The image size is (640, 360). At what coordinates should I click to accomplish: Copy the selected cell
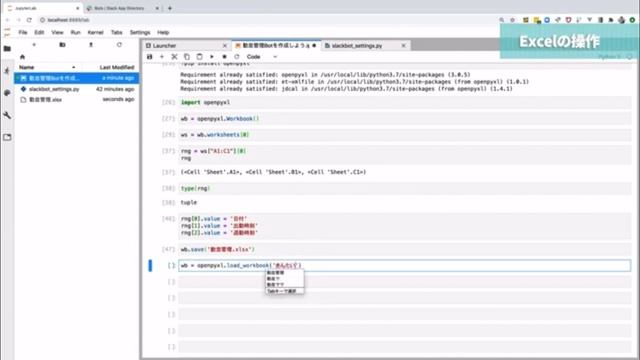(187, 57)
